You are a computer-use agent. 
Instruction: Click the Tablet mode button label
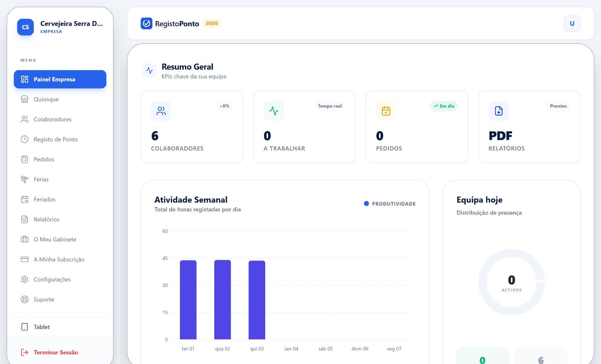click(x=42, y=327)
